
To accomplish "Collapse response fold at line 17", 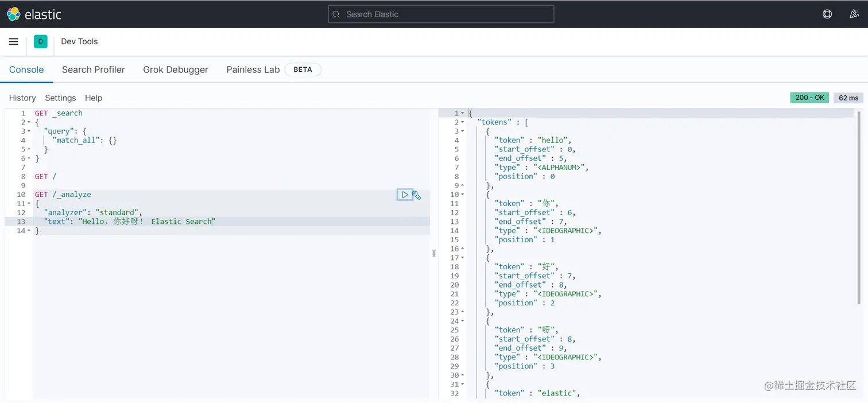I will point(463,258).
